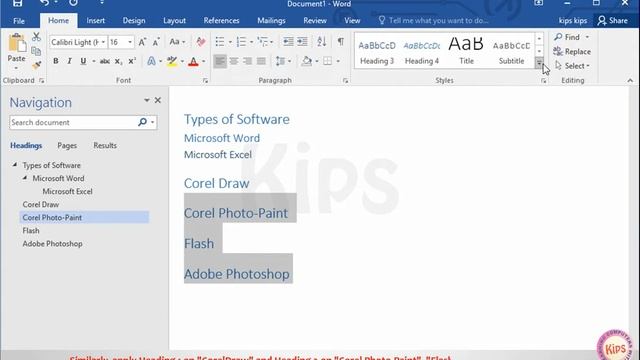Open navigation pane options arrow
640x360 pixels.
[147, 100]
